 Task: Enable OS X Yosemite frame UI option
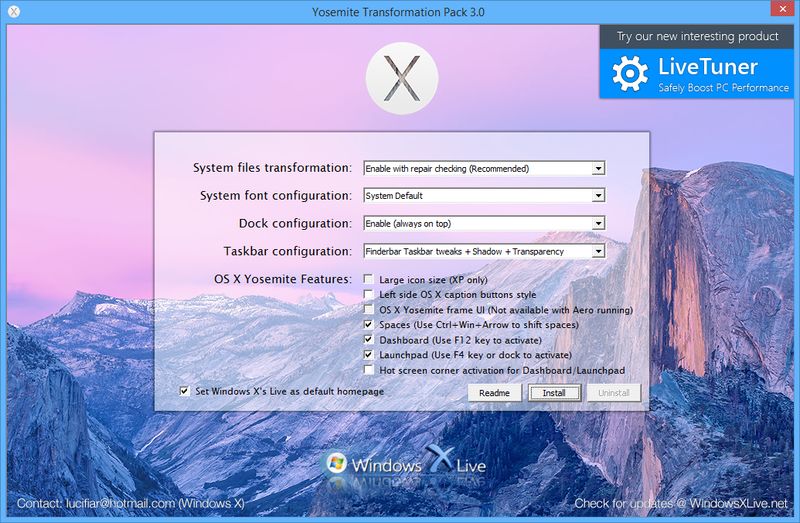368,309
